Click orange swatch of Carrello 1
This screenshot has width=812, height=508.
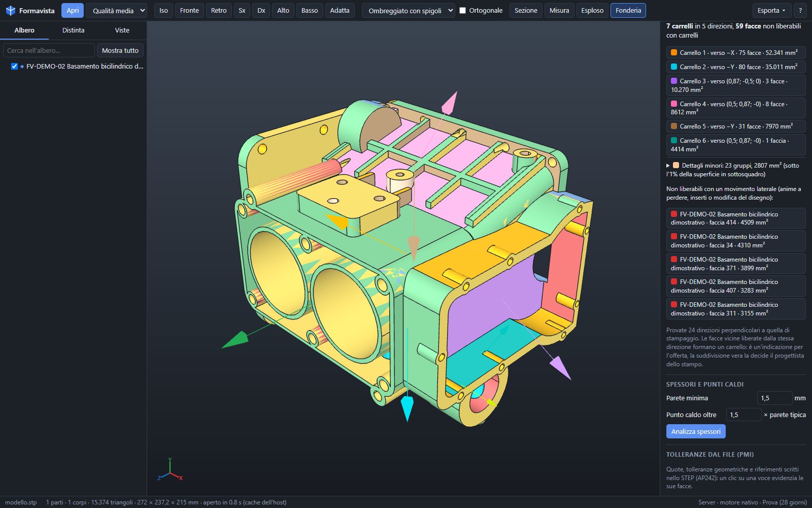pos(674,52)
